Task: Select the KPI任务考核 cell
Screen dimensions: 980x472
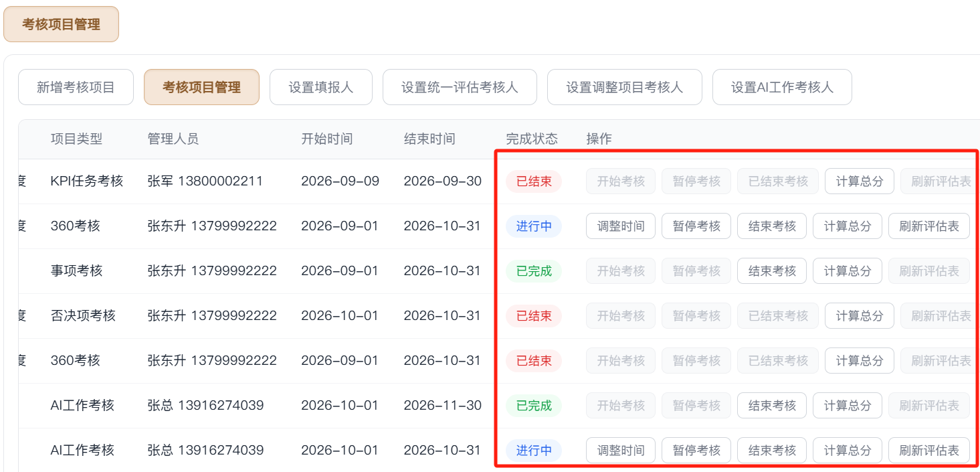Action: pyautogui.click(x=87, y=181)
